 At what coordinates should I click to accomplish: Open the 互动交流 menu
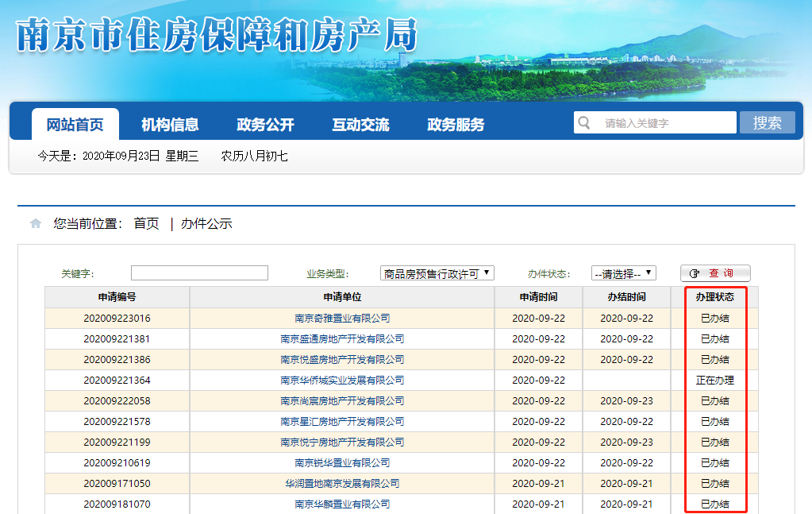(x=360, y=125)
